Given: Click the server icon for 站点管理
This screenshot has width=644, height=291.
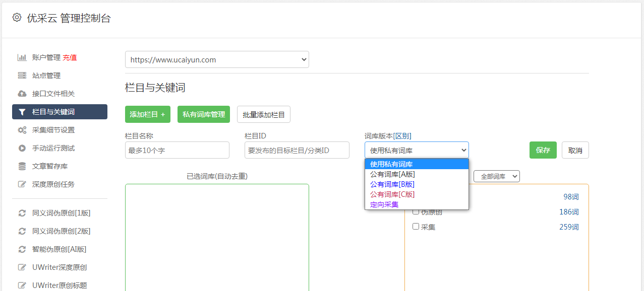Looking at the screenshot, I should pyautogui.click(x=22, y=76).
